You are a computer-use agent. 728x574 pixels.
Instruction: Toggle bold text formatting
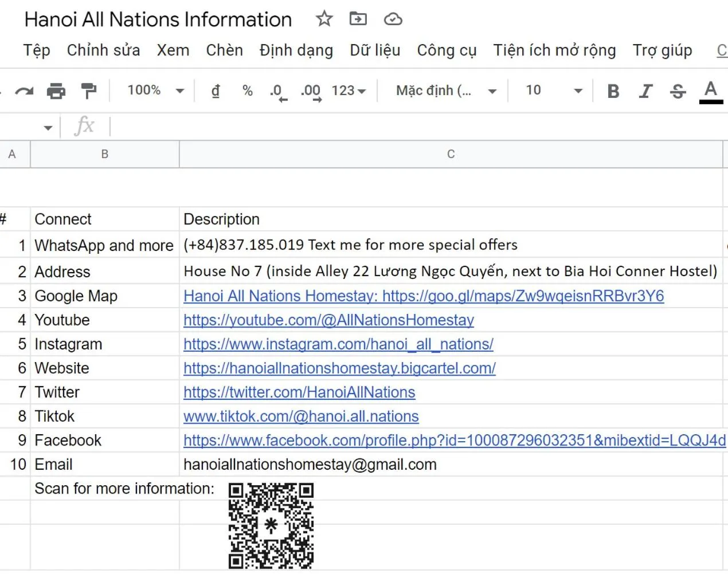613,91
